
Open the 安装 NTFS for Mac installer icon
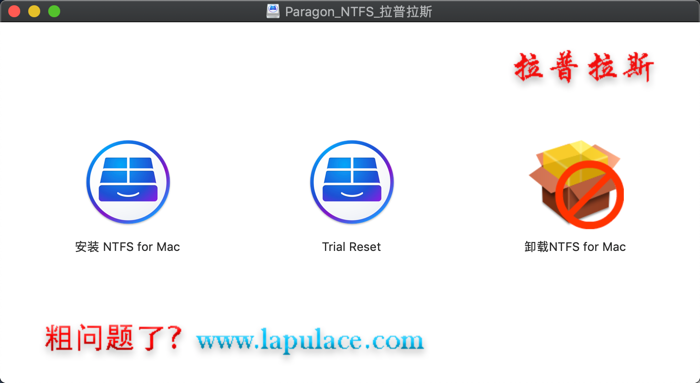(128, 182)
